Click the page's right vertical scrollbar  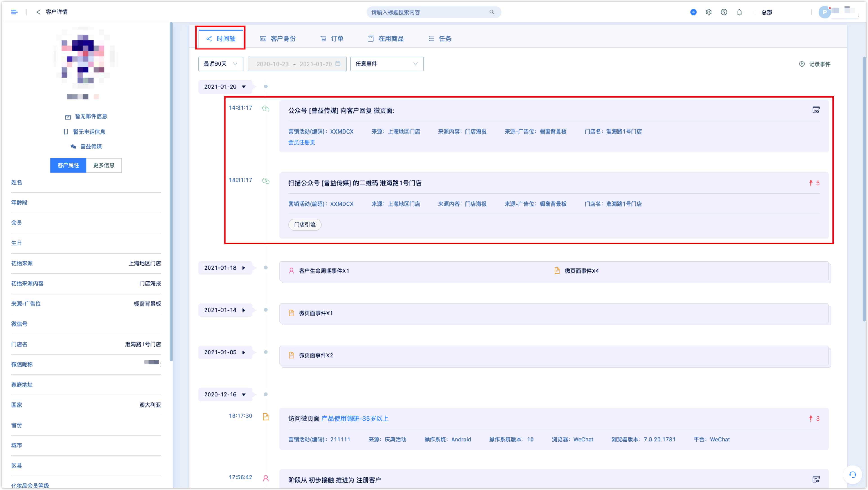click(x=865, y=189)
